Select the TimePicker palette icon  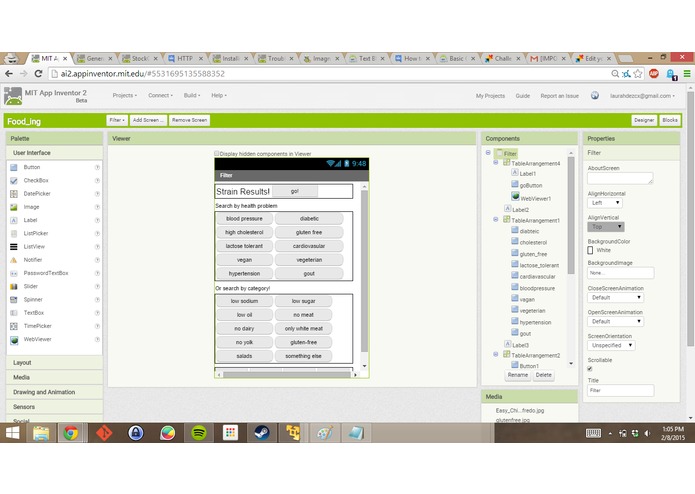14,326
